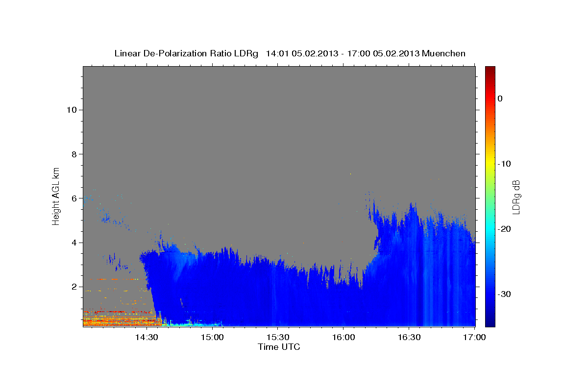Click the colorbar value -20
This screenshot has height=392, width=588.
[x=504, y=229]
